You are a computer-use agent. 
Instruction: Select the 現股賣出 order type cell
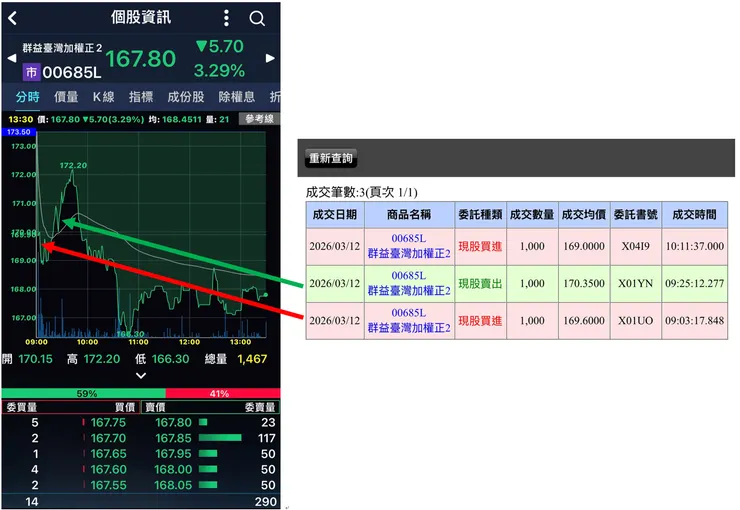[480, 284]
